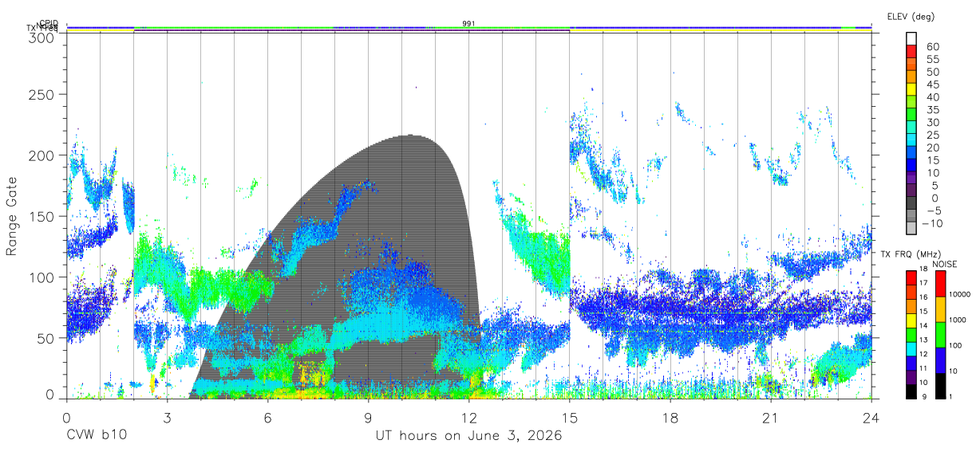The height and width of the screenshot is (452, 980).
Task: Click the '45' label on the ELEV scale
Action: point(932,85)
